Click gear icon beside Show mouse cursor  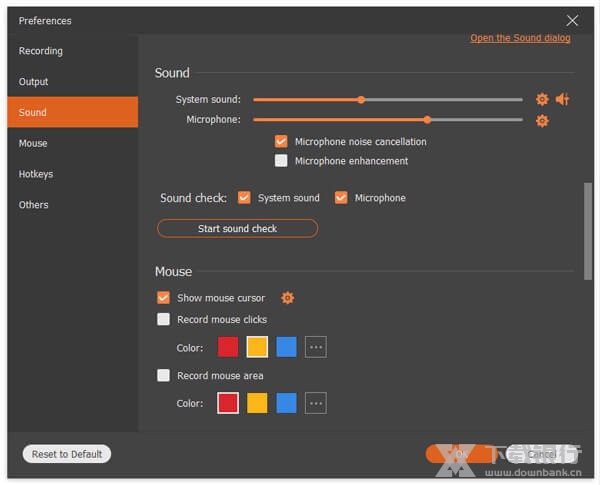[288, 298]
